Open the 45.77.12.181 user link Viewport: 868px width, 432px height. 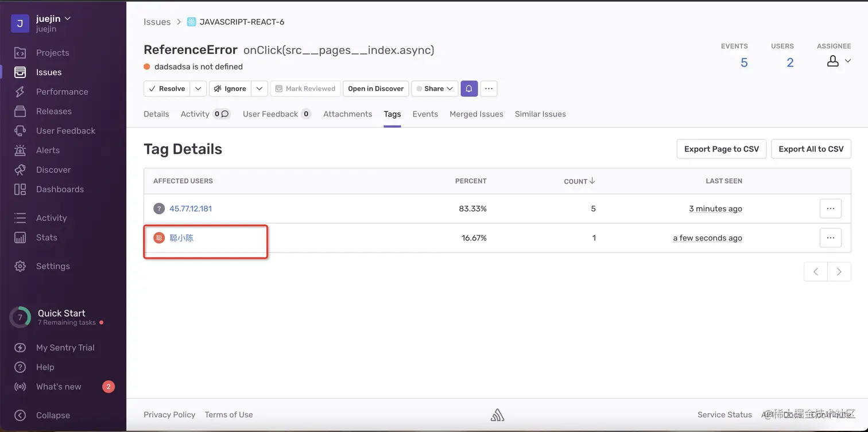[x=191, y=209]
